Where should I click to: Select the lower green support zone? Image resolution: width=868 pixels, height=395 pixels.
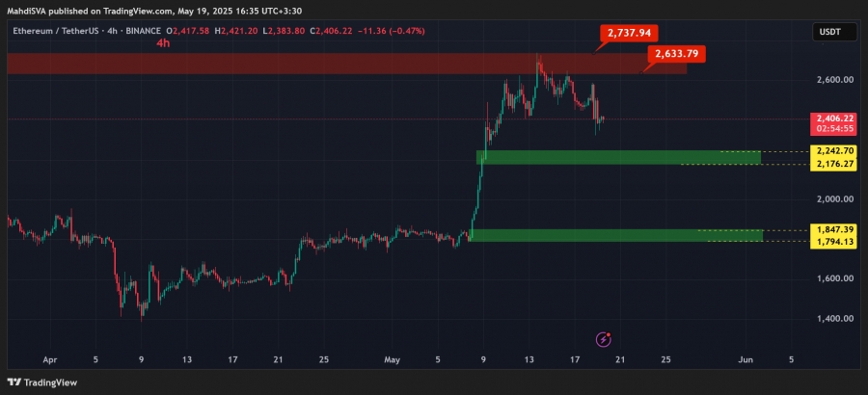(x=615, y=235)
